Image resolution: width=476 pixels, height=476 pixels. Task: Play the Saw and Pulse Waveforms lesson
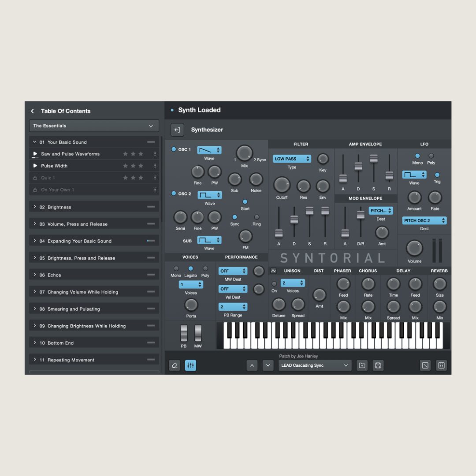coord(35,154)
